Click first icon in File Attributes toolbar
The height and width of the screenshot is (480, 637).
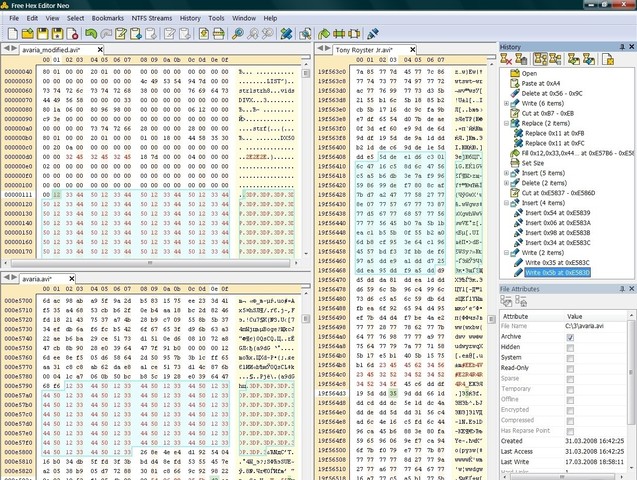coord(506,301)
